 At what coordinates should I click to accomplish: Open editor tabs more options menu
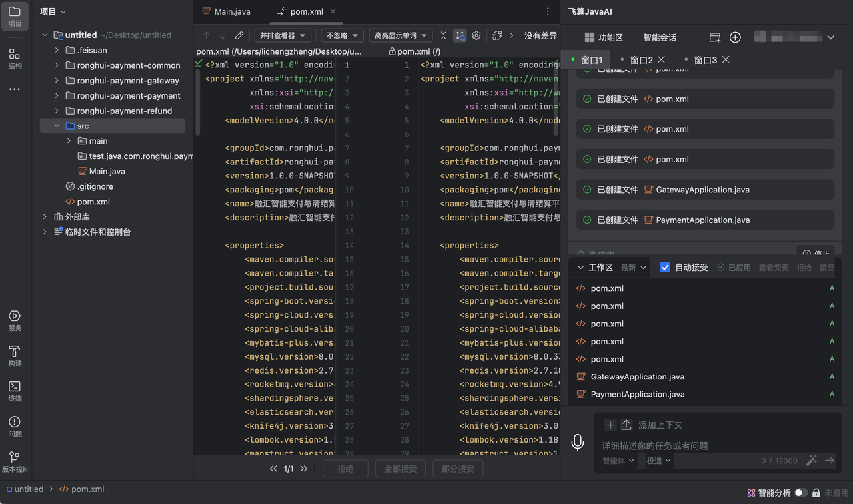point(548,11)
